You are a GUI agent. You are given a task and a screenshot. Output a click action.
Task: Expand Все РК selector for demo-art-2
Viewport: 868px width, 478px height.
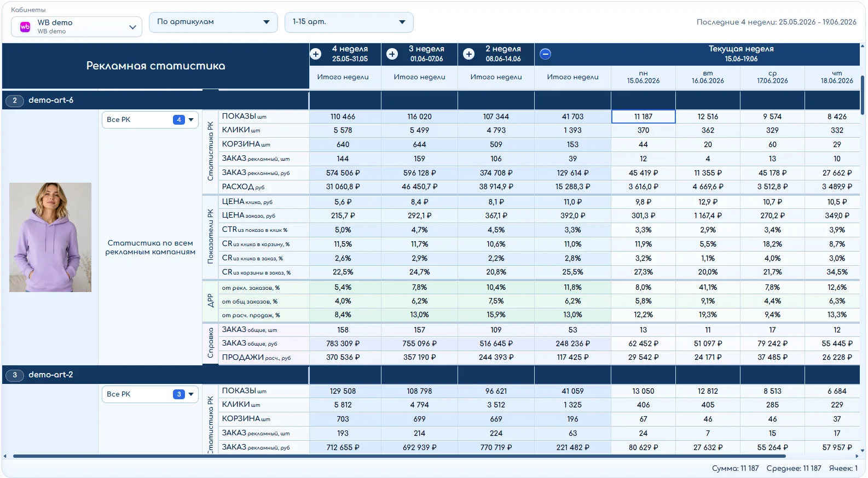coord(150,394)
